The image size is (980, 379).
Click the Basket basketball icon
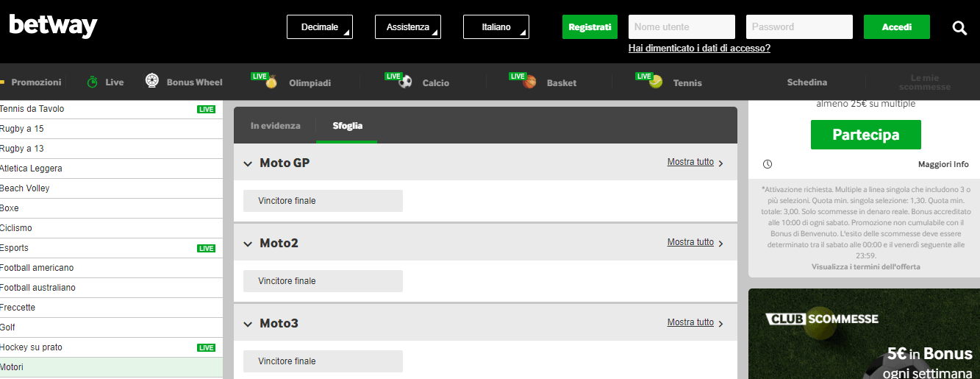(x=530, y=82)
